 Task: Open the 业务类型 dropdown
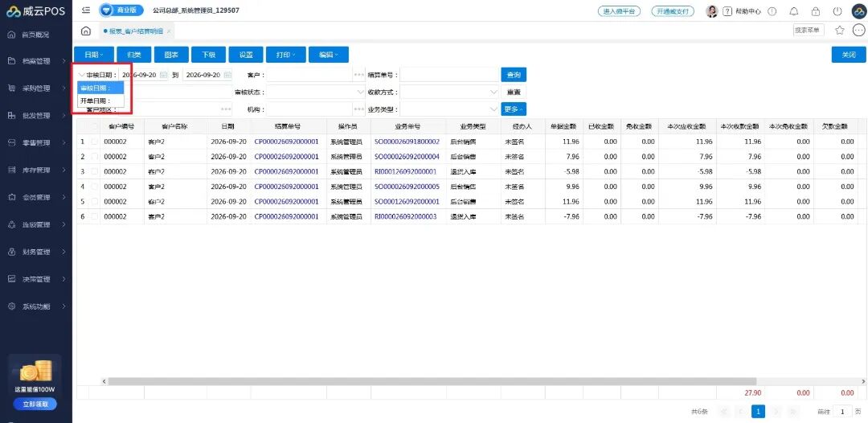pyautogui.click(x=449, y=109)
